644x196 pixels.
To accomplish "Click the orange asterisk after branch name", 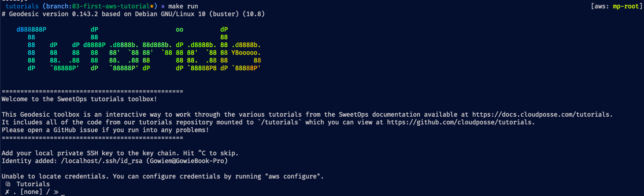I will coord(152,6).
